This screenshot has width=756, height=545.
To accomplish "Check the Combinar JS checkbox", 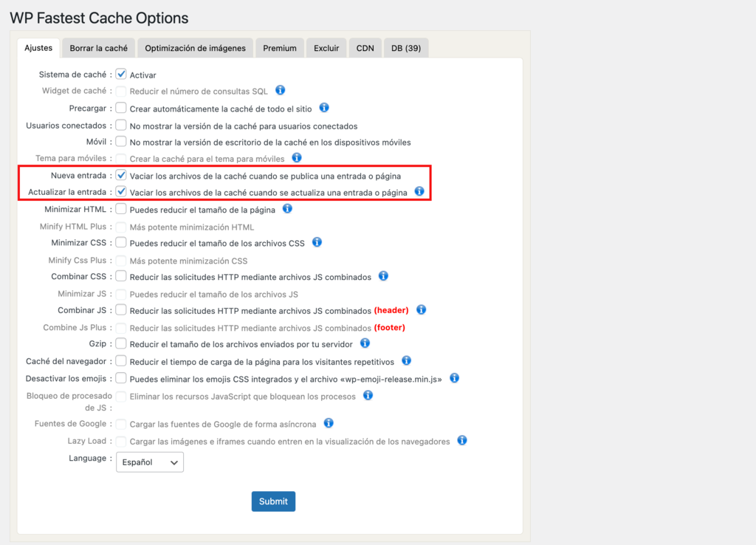I will click(x=121, y=309).
